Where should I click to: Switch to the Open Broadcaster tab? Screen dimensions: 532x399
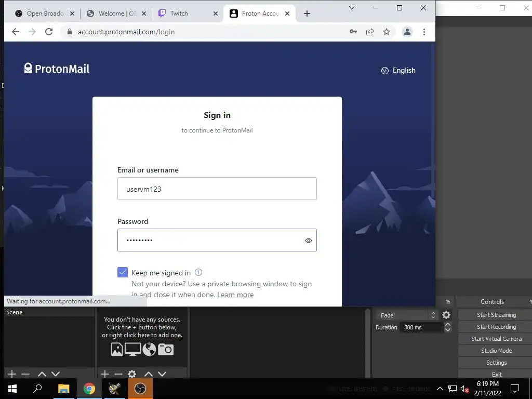click(45, 14)
